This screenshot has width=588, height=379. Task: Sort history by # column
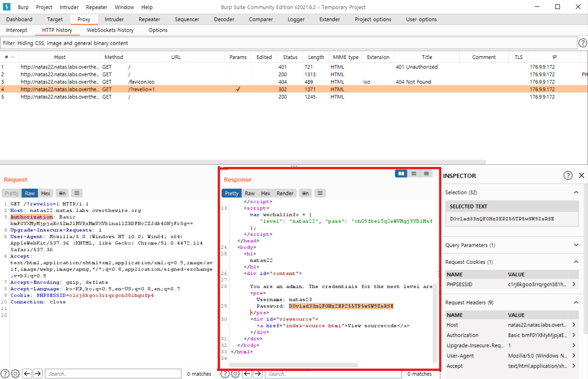[x=9, y=57]
